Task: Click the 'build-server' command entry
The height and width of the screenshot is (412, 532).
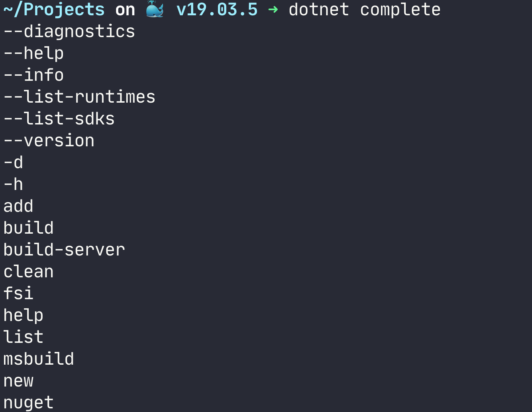Action: pyautogui.click(x=64, y=250)
